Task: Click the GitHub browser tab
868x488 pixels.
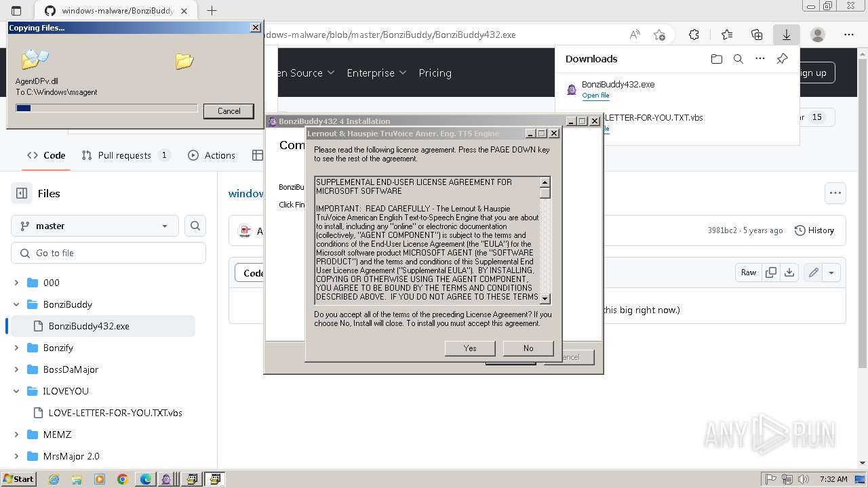Action: (x=115, y=11)
